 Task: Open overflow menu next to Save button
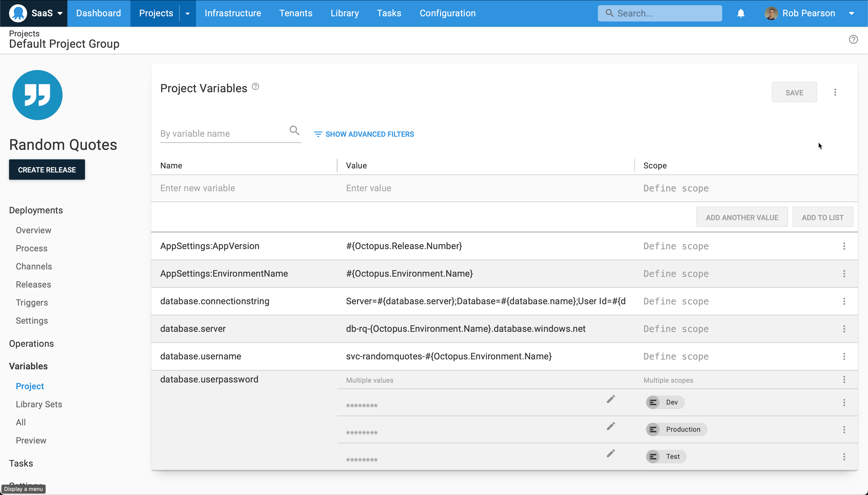(835, 92)
